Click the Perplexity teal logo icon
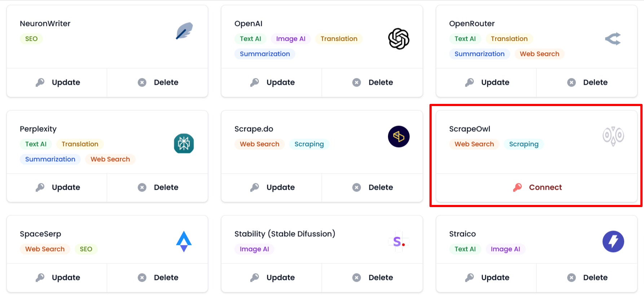This screenshot has height=298, width=644. point(184,144)
